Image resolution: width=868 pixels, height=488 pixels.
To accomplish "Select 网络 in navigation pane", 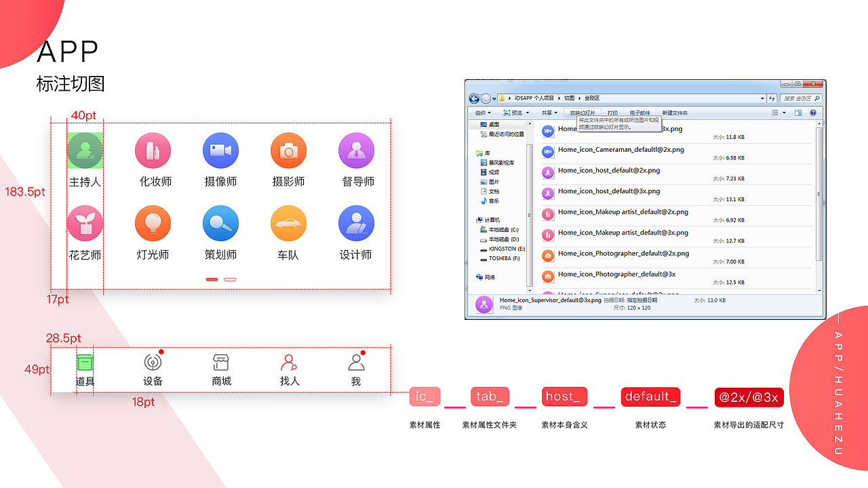I will point(486,277).
